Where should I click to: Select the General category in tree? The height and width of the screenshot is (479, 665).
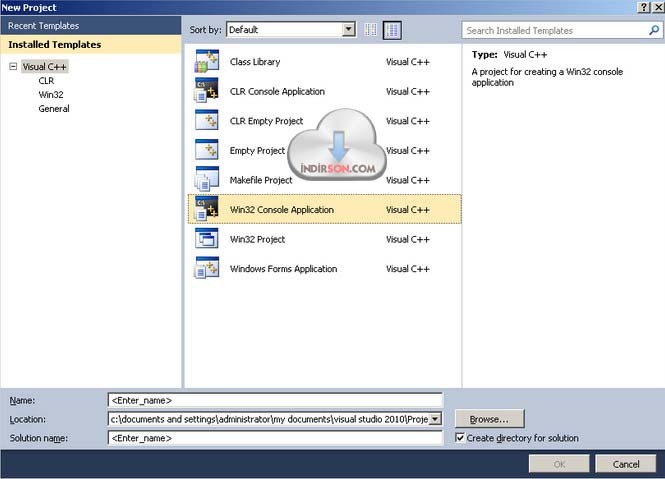click(x=54, y=109)
